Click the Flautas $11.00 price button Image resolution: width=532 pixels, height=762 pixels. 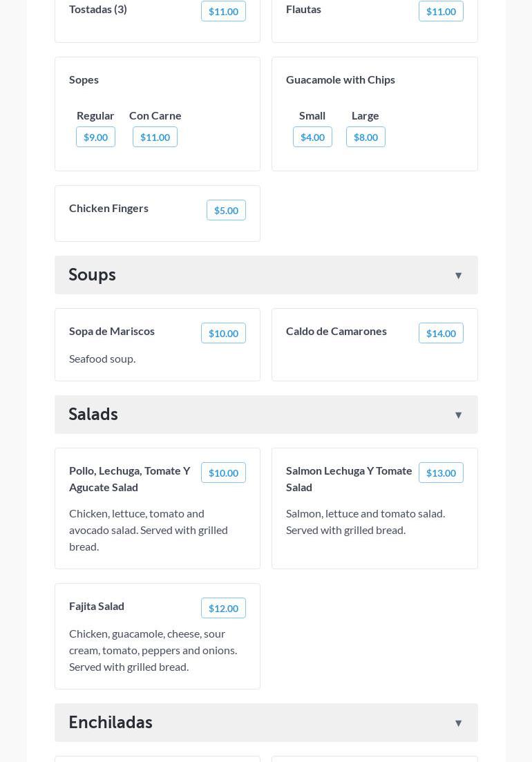(441, 12)
